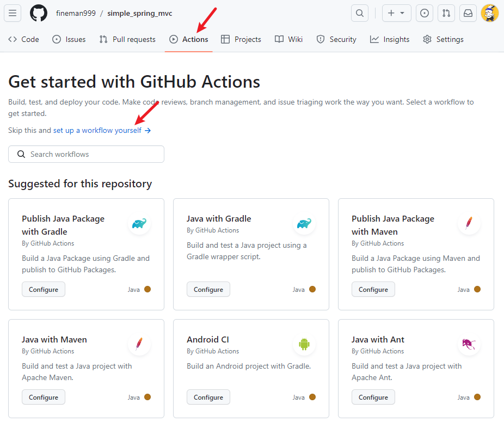The image size is (504, 422).
Task: Configure Java with Maven workflow
Action: (44, 397)
